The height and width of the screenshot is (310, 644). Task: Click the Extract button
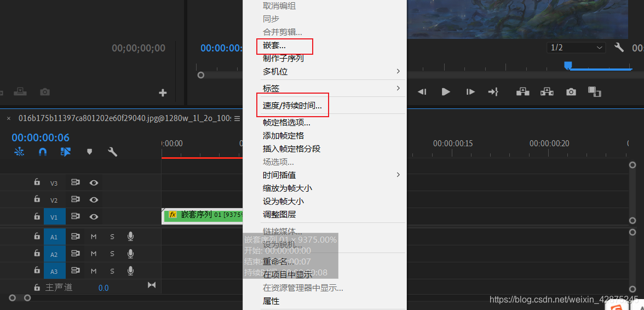point(547,91)
